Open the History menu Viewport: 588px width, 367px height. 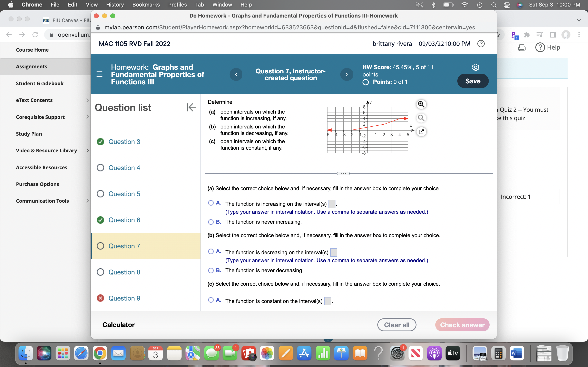pos(115,5)
